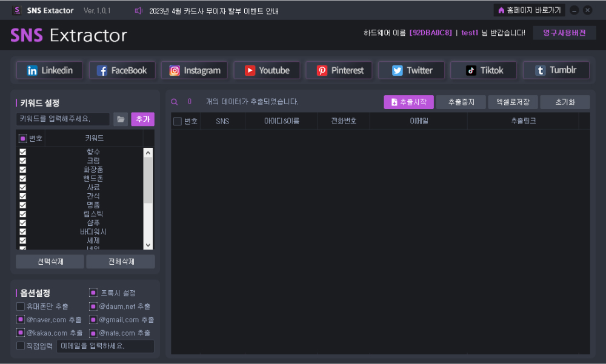
Task: Click the keyword input field
Action: pos(63,119)
